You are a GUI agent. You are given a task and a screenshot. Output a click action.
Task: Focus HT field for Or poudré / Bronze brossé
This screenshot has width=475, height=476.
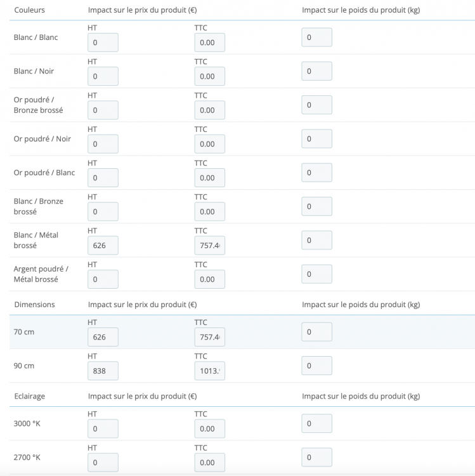(x=103, y=110)
